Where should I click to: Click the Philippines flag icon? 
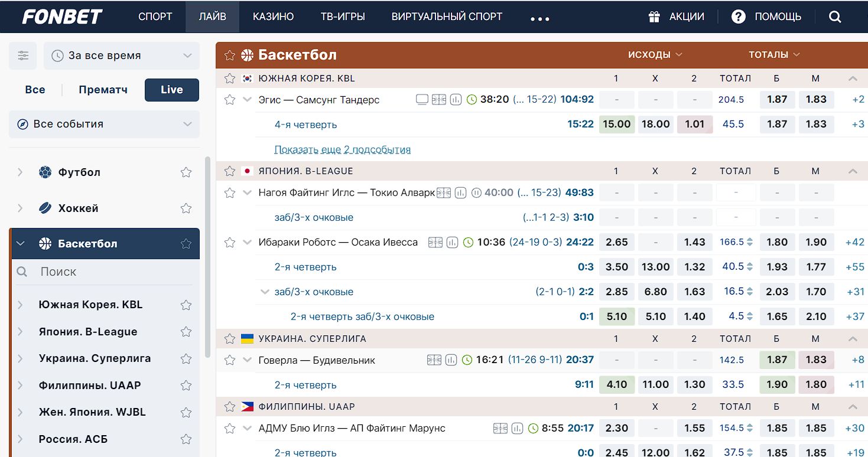(247, 407)
